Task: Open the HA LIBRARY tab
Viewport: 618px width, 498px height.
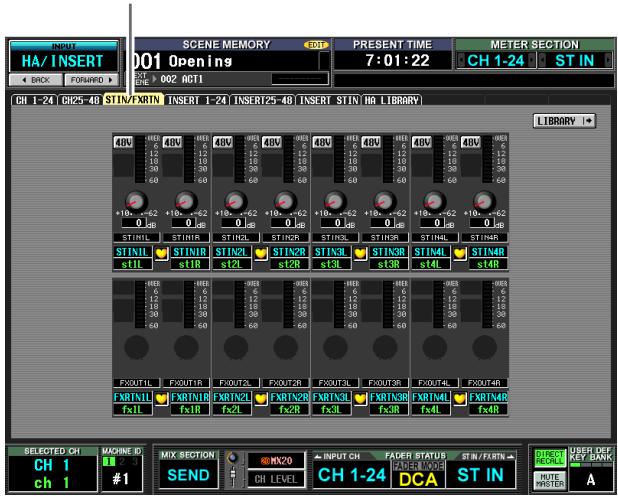Action: coord(391,100)
